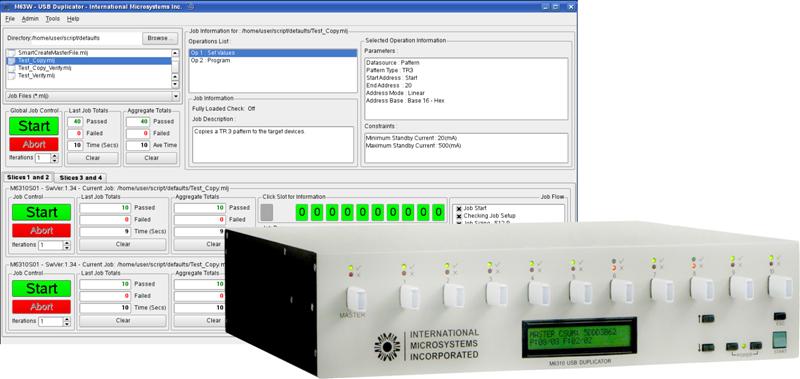This screenshot has width=800, height=379.
Task: Click Start in the lower slice Job Control
Action: coord(41,288)
